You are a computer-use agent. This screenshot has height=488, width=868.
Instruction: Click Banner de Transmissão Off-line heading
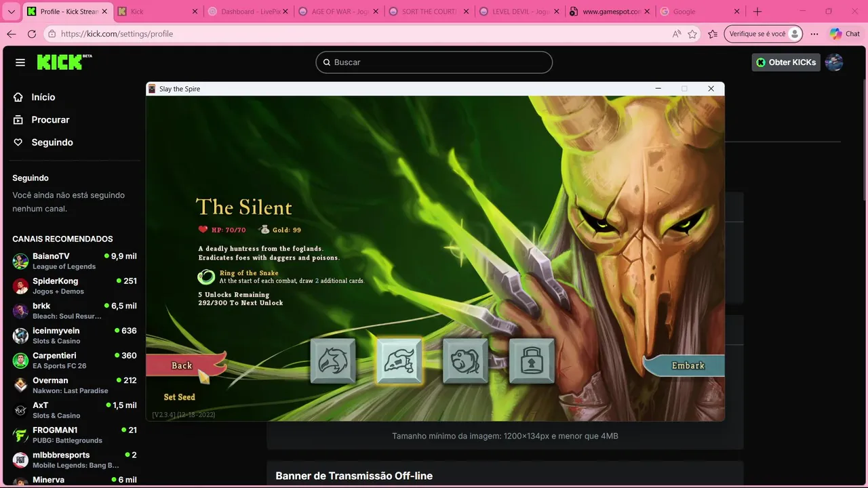354,476
